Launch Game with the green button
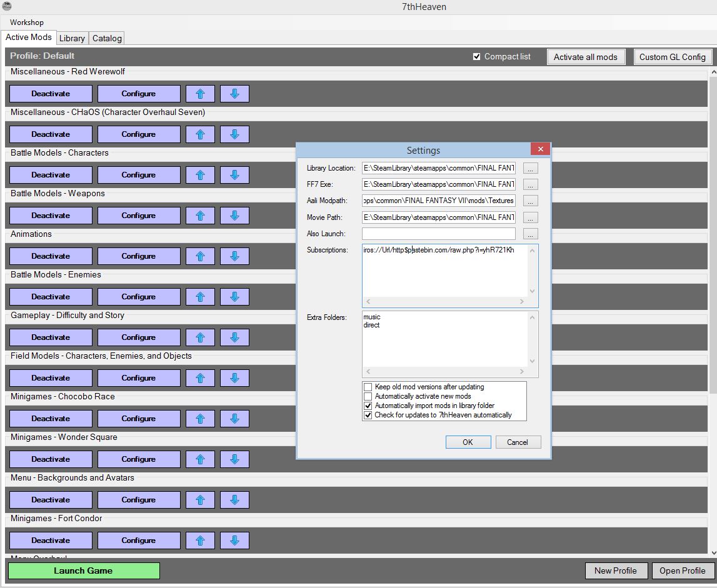Viewport: 717px width, 588px height. point(84,571)
